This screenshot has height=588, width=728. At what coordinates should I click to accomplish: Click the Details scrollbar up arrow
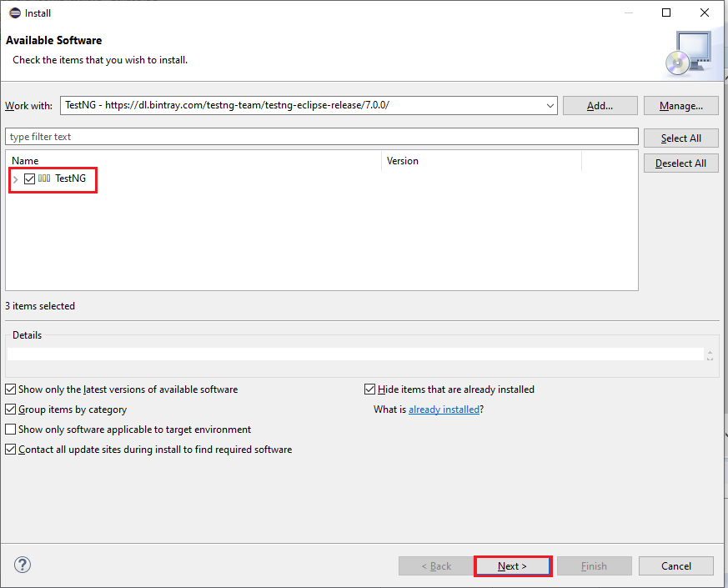point(710,352)
